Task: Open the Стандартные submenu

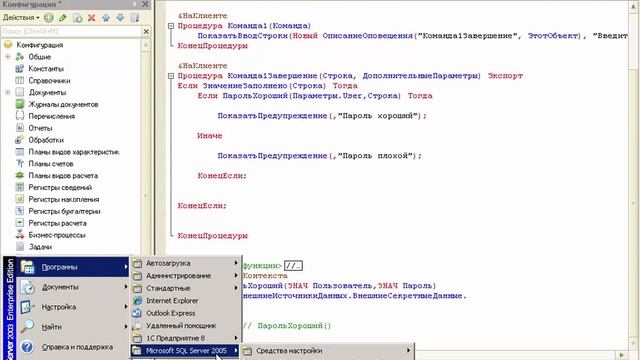Action: (x=186, y=288)
